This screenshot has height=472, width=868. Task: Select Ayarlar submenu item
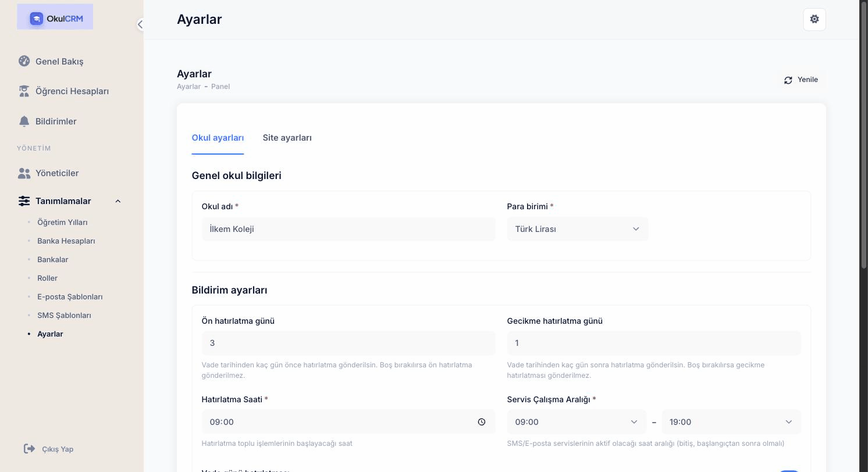[x=50, y=334]
